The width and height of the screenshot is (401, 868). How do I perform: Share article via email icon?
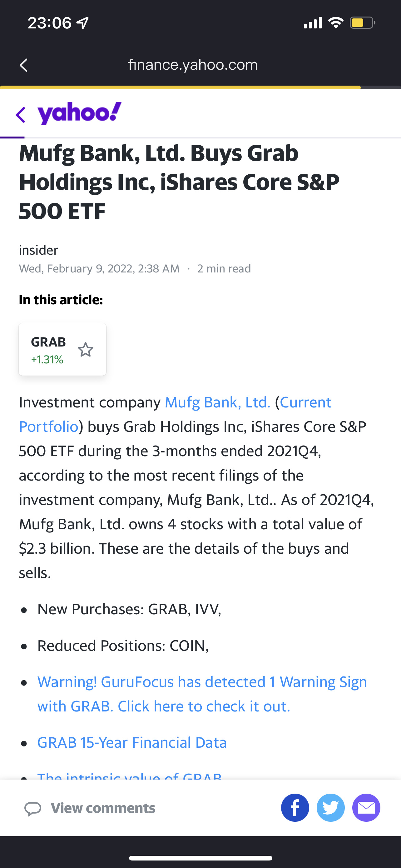pyautogui.click(x=366, y=808)
